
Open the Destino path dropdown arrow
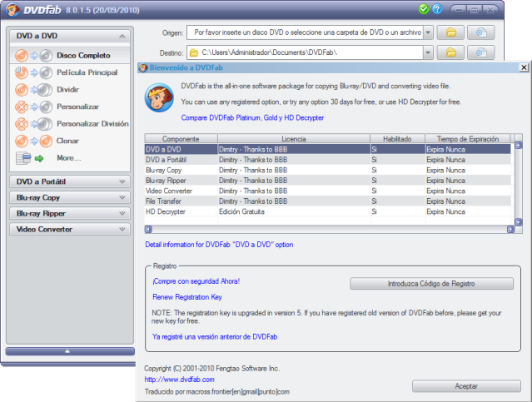click(428, 52)
